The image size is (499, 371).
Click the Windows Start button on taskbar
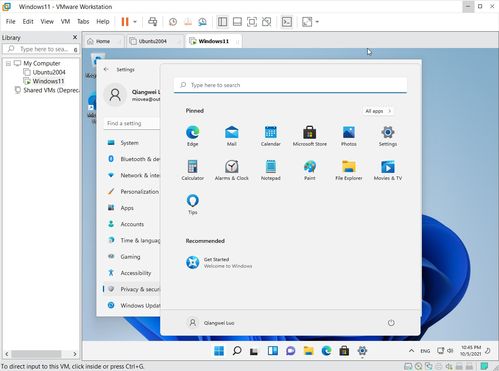point(219,351)
